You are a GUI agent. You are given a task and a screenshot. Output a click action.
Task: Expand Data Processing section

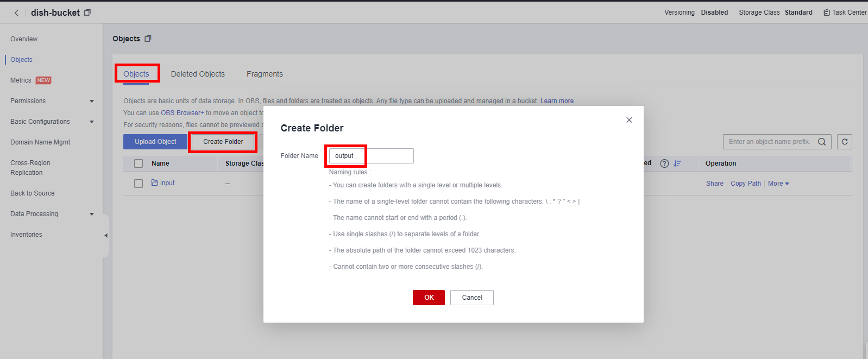pos(92,214)
